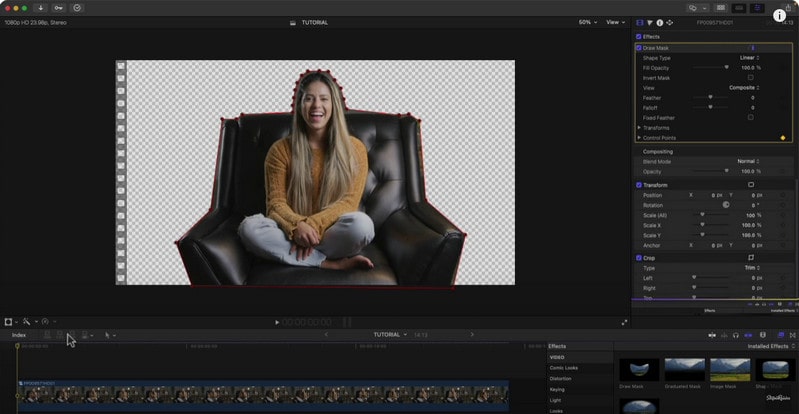Open the Shape Type Linear dropdown

(750, 58)
